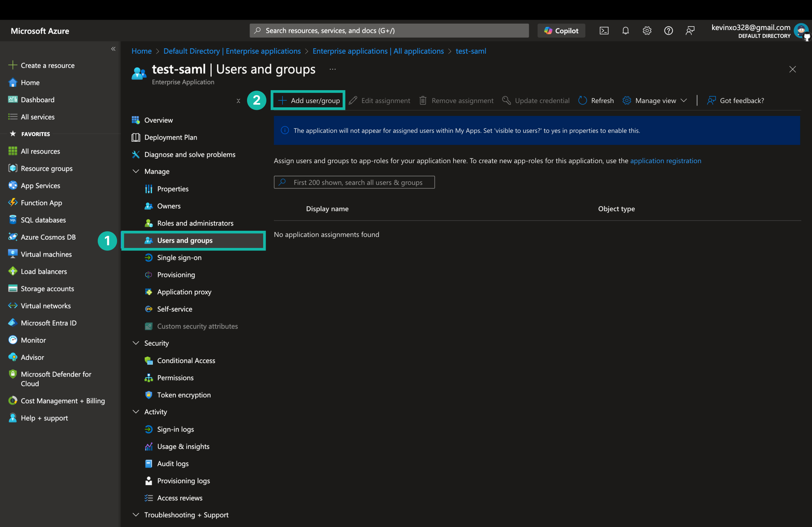Open the Properties menu item
The height and width of the screenshot is (527, 812).
click(173, 189)
